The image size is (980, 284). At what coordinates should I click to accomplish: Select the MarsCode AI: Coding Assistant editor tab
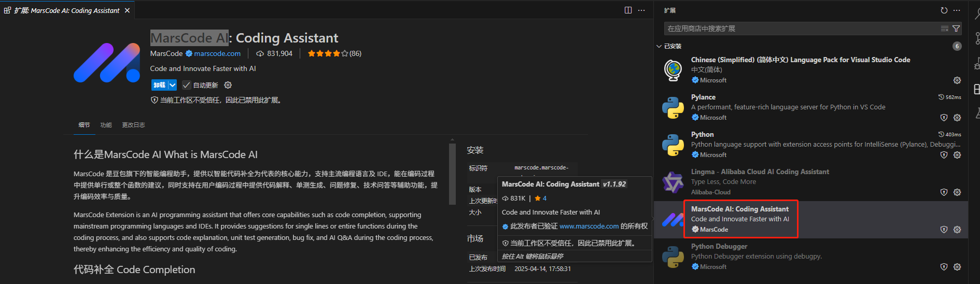(x=67, y=10)
